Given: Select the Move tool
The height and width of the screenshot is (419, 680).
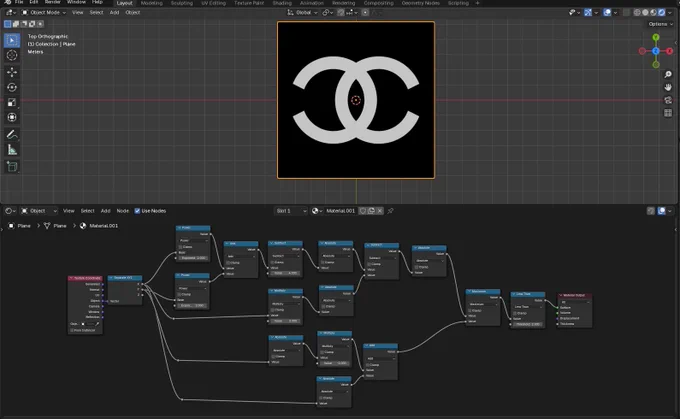Looking at the screenshot, I should [x=12, y=72].
